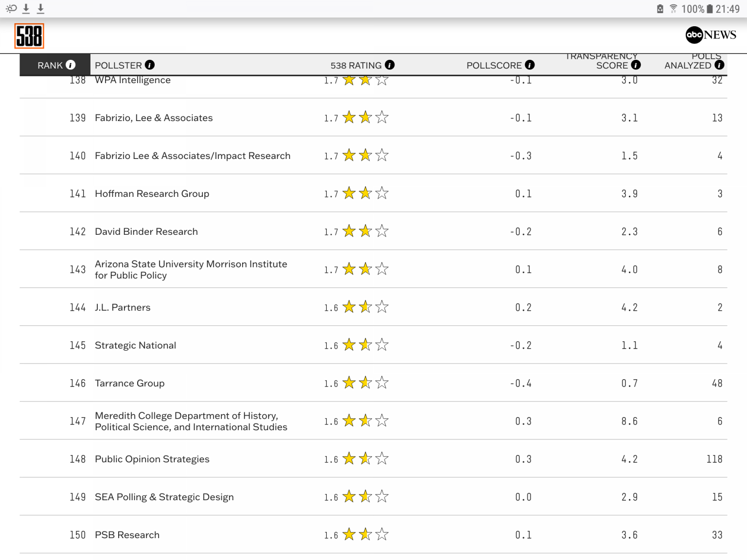Sort by the TRANSPARENCY SCORE header

coord(602,61)
